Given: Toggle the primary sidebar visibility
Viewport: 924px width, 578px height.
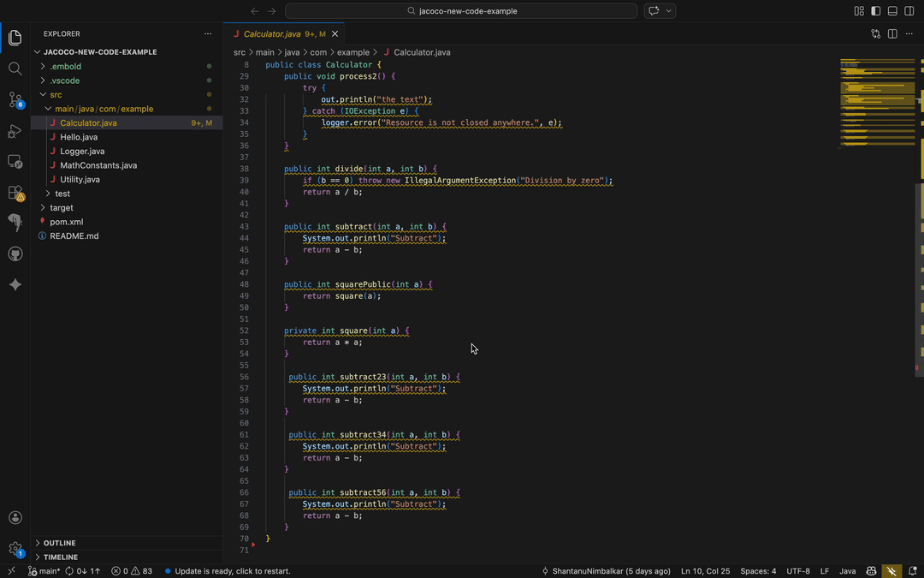Looking at the screenshot, I should click(874, 9).
